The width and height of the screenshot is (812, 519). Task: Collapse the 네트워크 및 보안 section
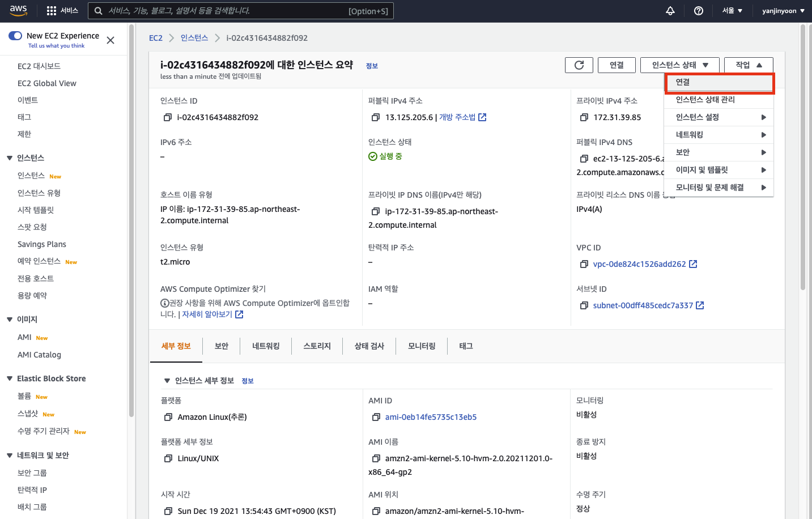click(x=10, y=456)
